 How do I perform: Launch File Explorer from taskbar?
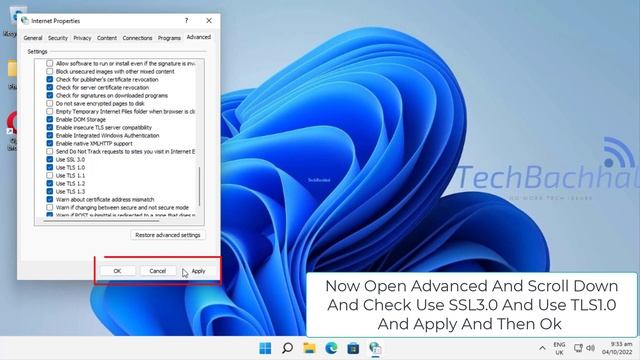tap(309, 348)
